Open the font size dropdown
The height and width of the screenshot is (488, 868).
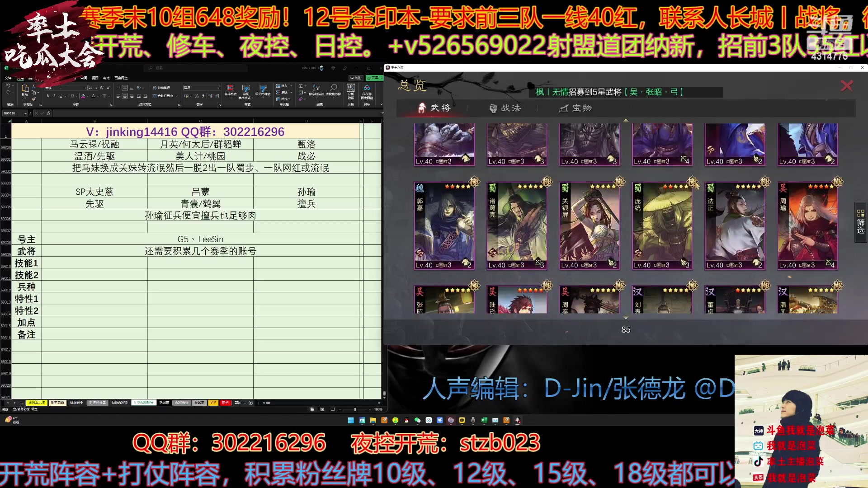96,88
